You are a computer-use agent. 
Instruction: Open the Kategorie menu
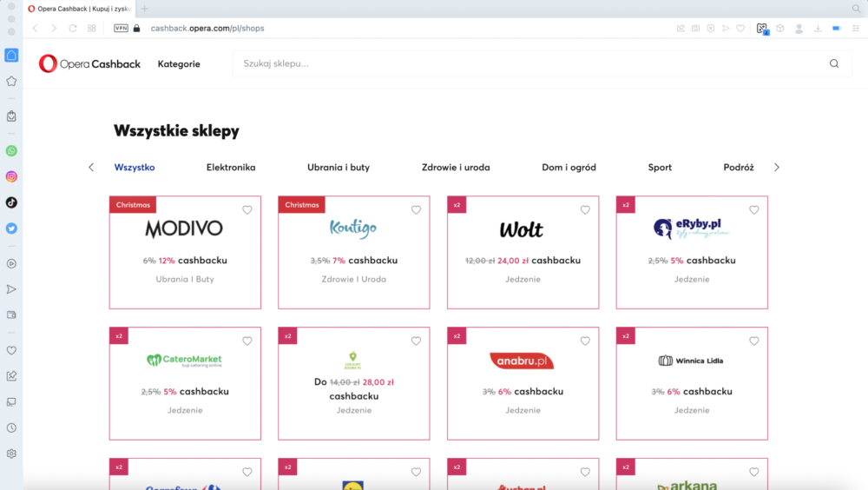[179, 63]
